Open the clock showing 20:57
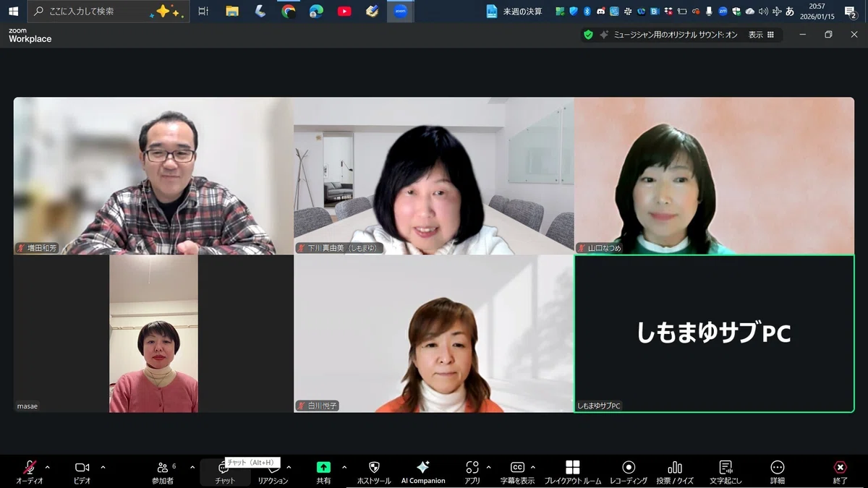868x488 pixels. click(817, 11)
